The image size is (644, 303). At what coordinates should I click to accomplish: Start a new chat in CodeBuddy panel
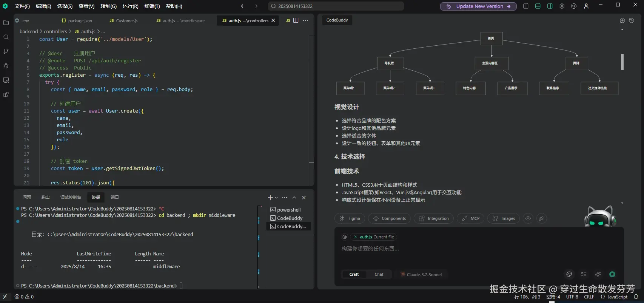[622, 20]
